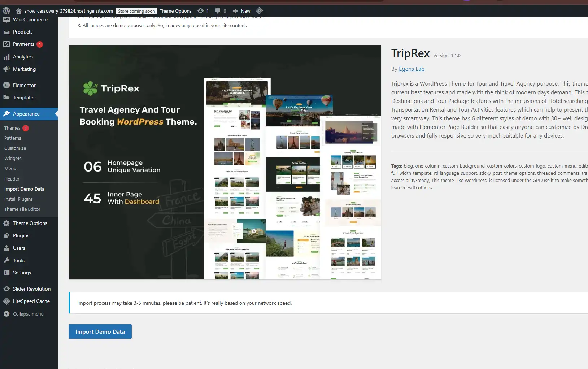Click the Slider Revolution icon
Viewport: 588px width, 369px height.
click(x=6, y=289)
